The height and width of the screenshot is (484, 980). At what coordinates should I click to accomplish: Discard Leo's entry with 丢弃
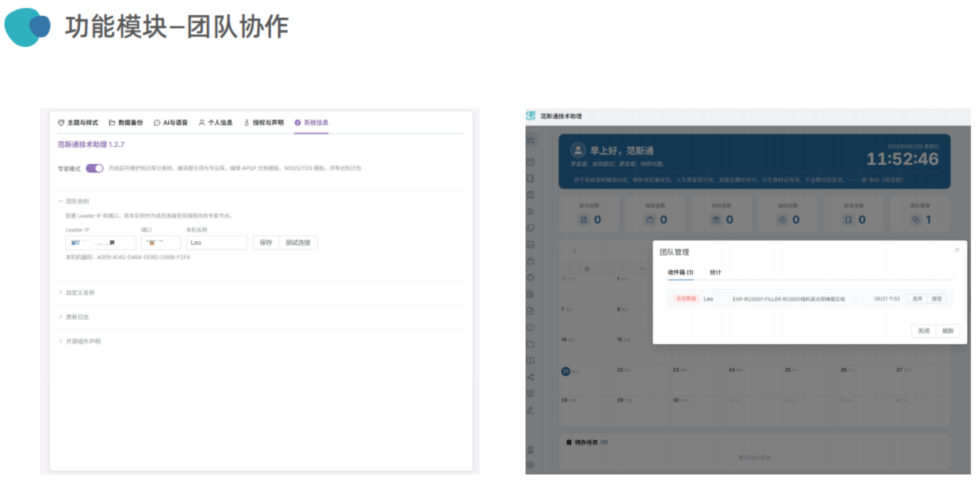point(918,299)
